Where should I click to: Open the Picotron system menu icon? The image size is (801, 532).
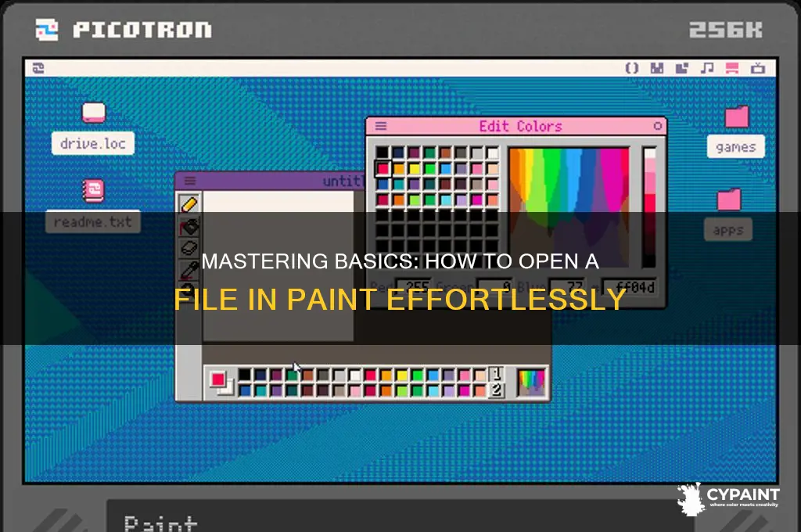(x=38, y=68)
